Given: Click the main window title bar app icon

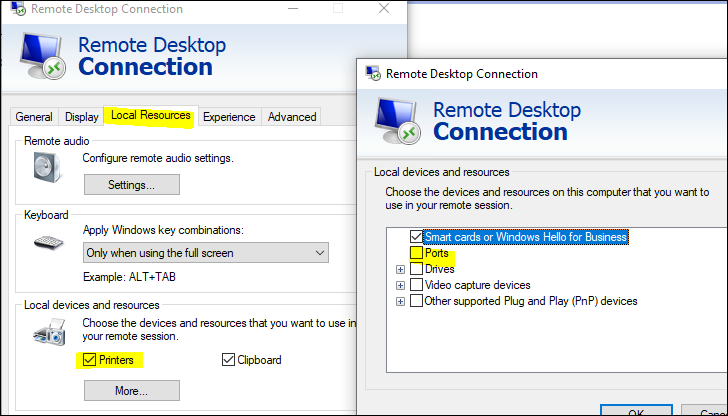Looking at the screenshot, I should (18, 8).
